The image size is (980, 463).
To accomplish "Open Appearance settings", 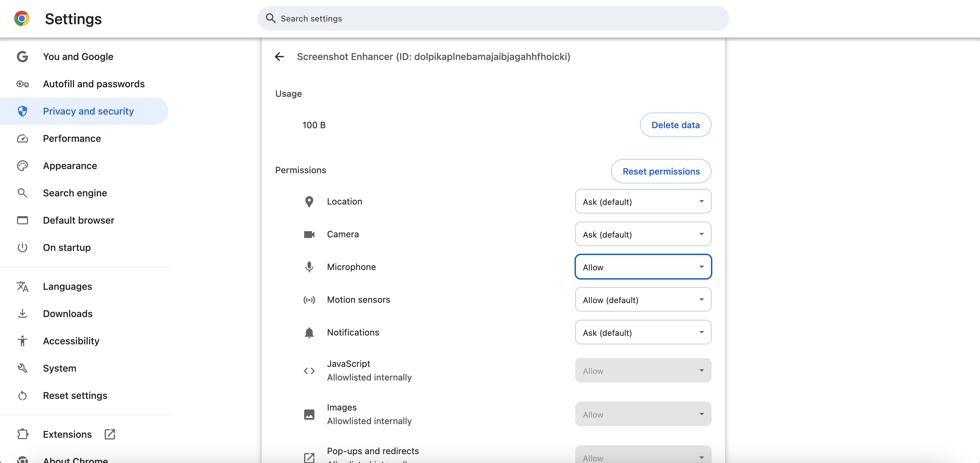I will pos(84,166).
